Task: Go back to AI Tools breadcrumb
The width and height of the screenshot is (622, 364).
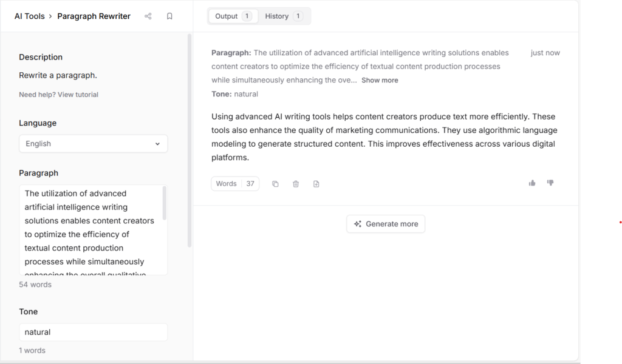Action: [29, 16]
